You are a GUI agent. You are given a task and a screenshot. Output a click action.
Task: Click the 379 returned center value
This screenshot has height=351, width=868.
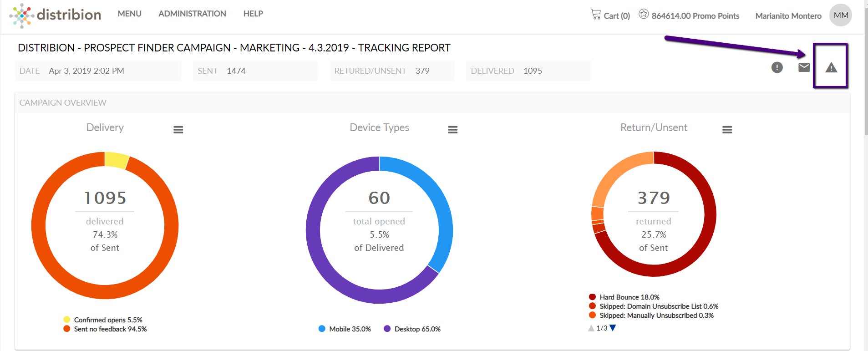coord(654,198)
